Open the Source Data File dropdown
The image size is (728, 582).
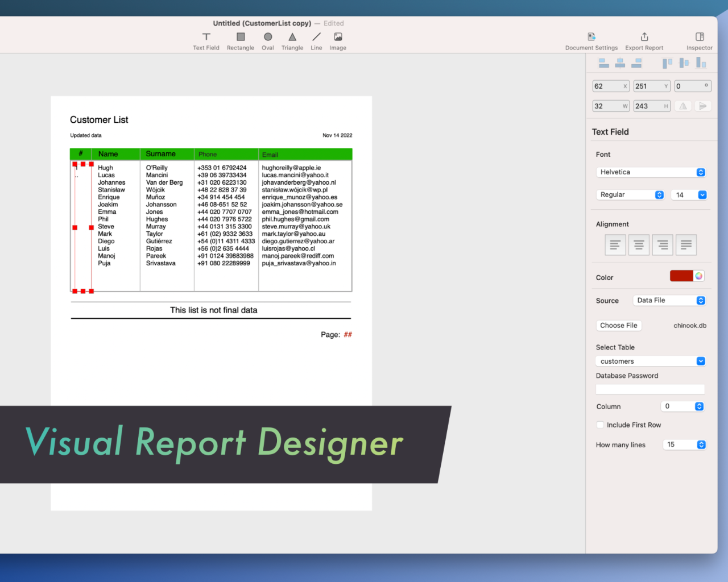click(669, 301)
